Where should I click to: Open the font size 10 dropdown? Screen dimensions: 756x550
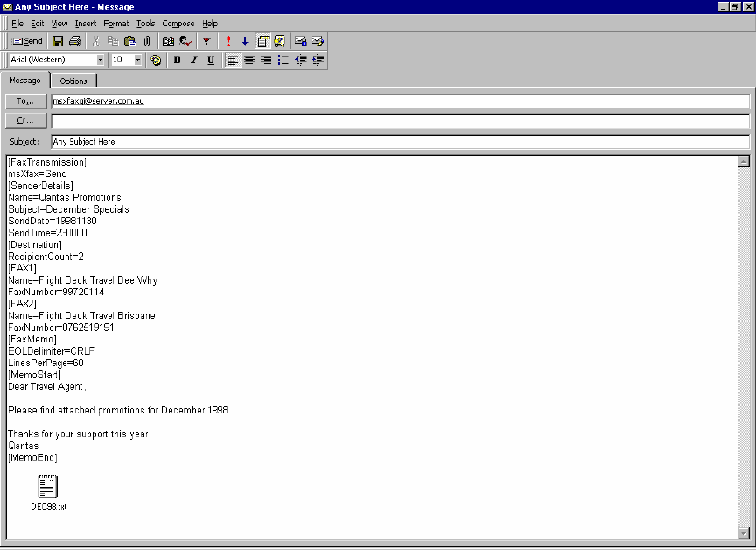coord(138,60)
